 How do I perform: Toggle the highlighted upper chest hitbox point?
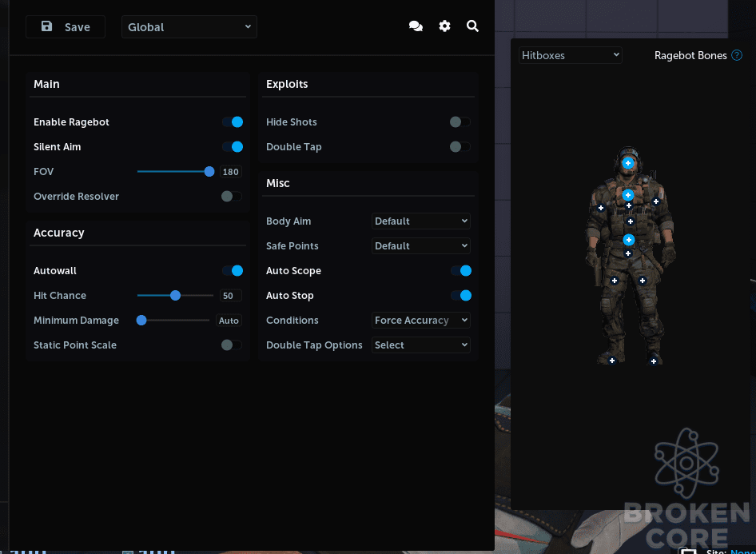click(628, 195)
